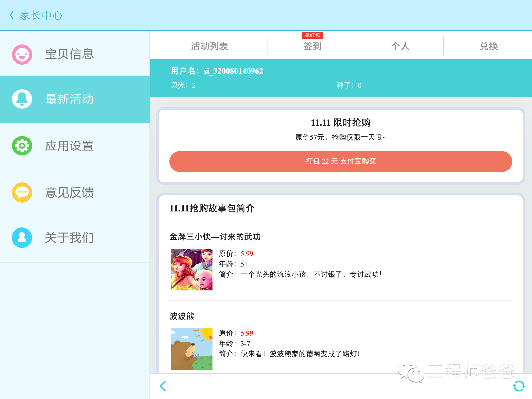This screenshot has height=399, width=532.
Task: Click the 种子: 0 balance
Action: 349,85
